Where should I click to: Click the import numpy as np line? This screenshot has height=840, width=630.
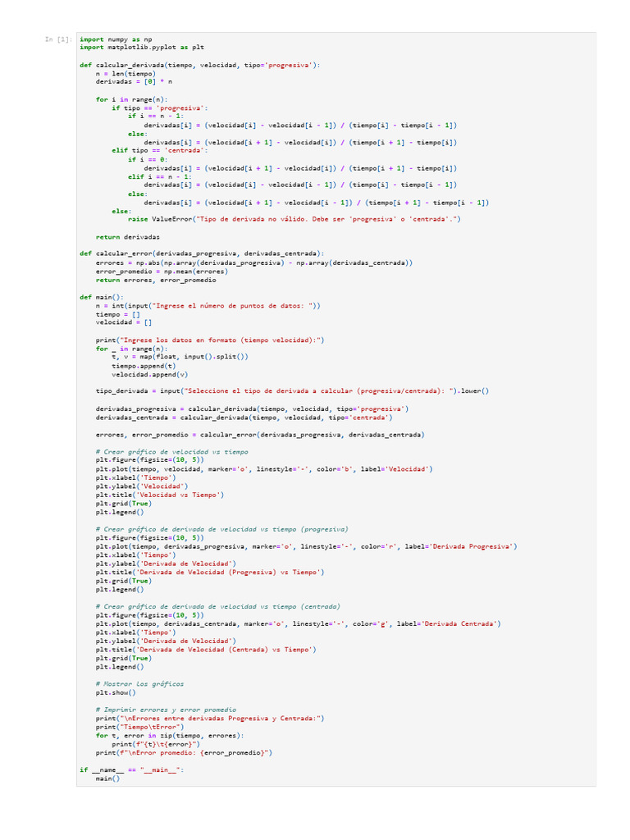116,39
